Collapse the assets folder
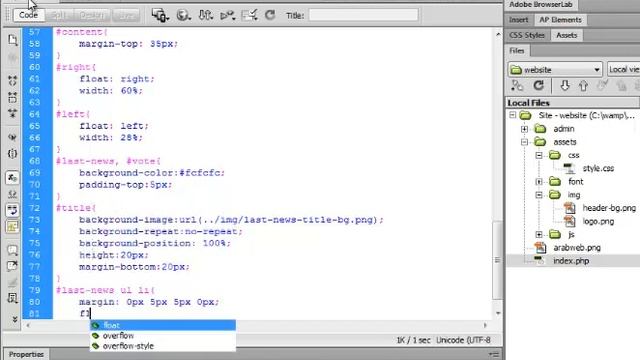The height and width of the screenshot is (360, 640). (x=524, y=142)
